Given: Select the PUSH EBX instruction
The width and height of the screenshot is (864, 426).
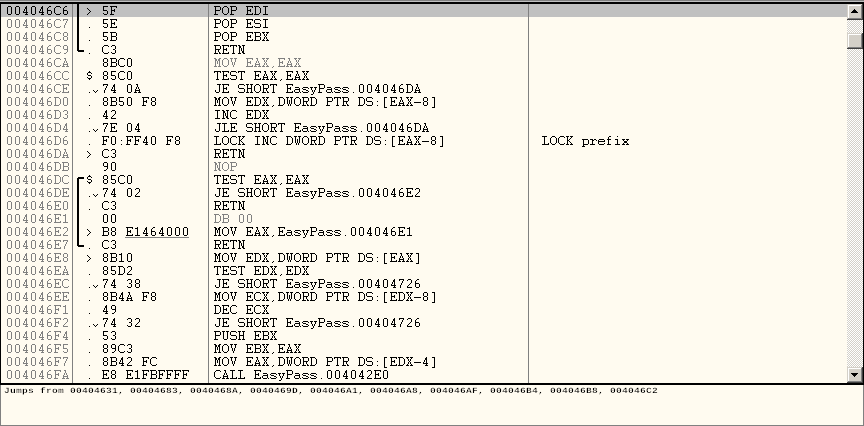Looking at the screenshot, I should click(245, 336).
